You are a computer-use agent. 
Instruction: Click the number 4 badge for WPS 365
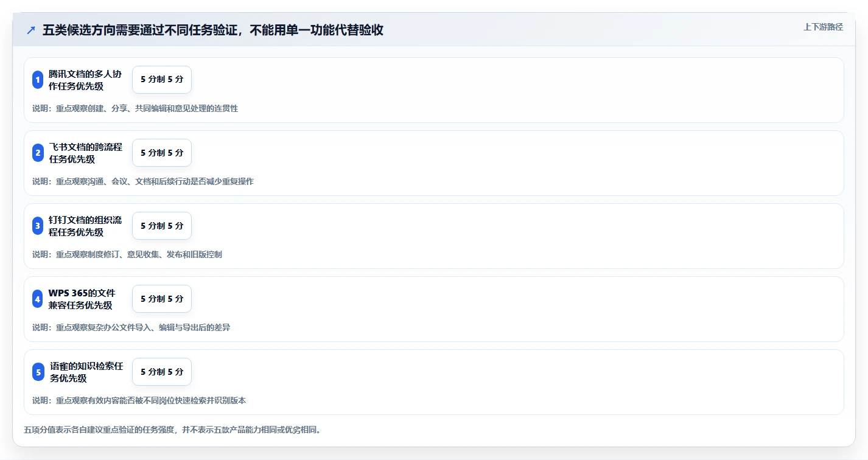pyautogui.click(x=38, y=299)
